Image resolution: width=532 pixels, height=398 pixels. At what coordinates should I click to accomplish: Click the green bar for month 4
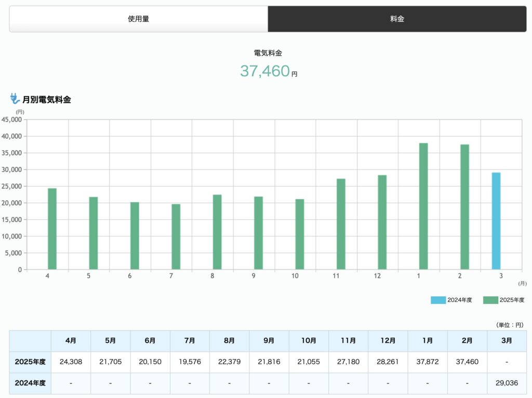[52, 229]
